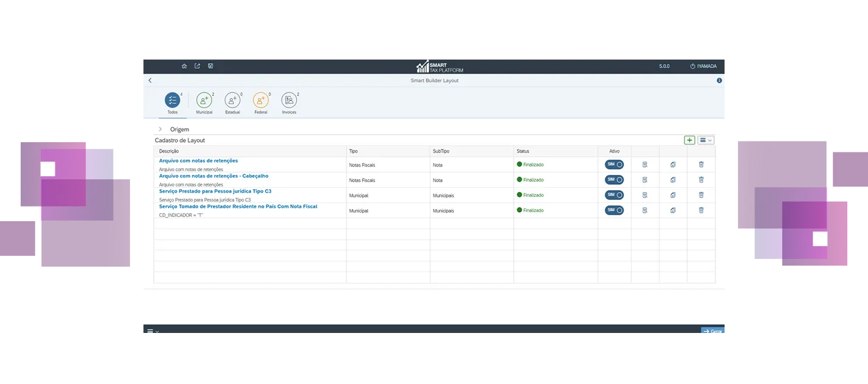
Task: Click the Status column header
Action: click(523, 151)
